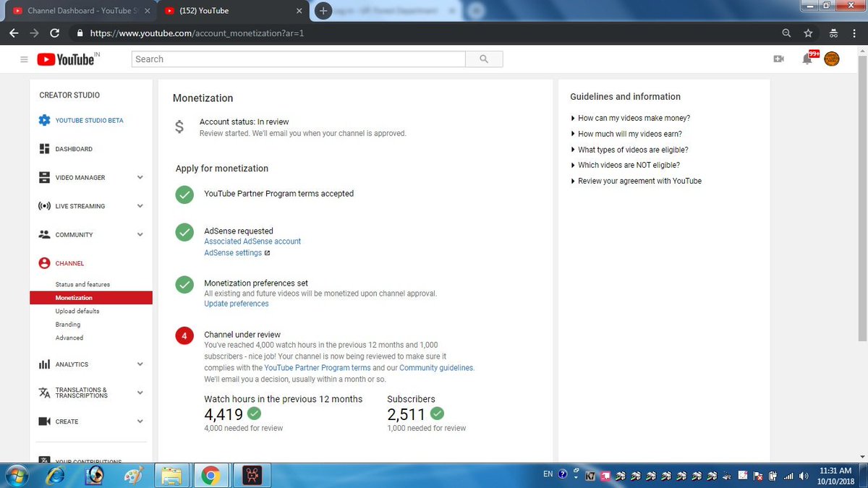Open the YouTube Partner Program terms link
This screenshot has width=868, height=488.
point(318,368)
